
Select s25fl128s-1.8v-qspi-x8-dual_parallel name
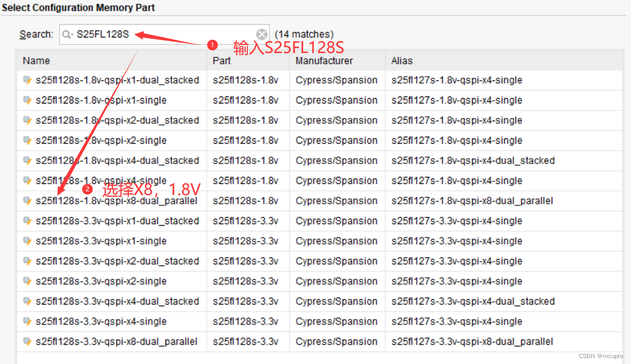116,200
